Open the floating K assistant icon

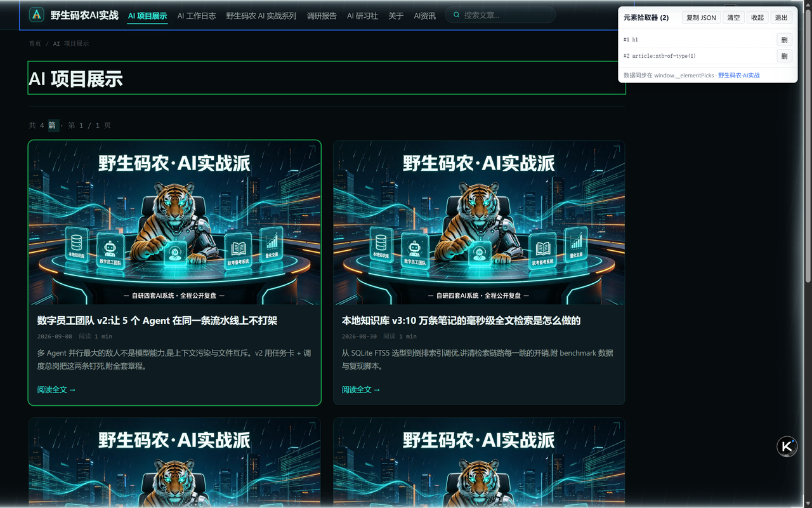tap(787, 446)
